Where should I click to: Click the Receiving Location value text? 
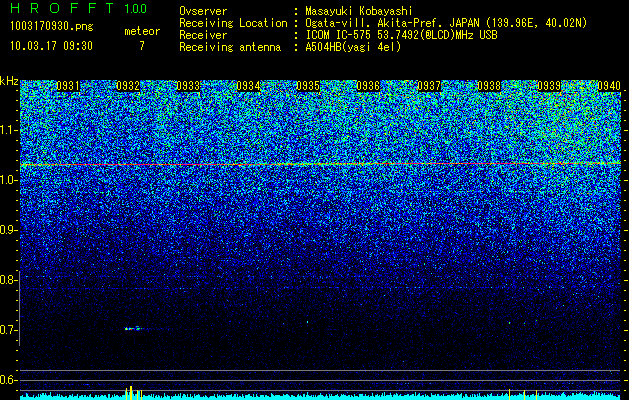click(446, 23)
